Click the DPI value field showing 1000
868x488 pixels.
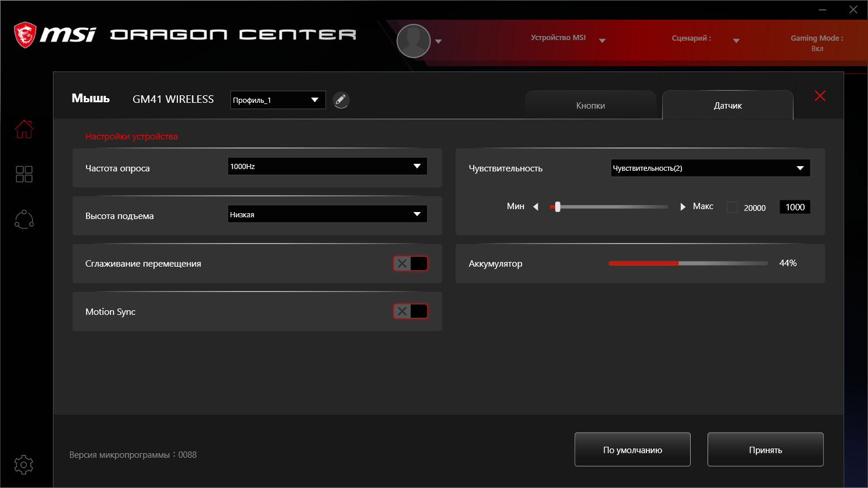click(795, 207)
